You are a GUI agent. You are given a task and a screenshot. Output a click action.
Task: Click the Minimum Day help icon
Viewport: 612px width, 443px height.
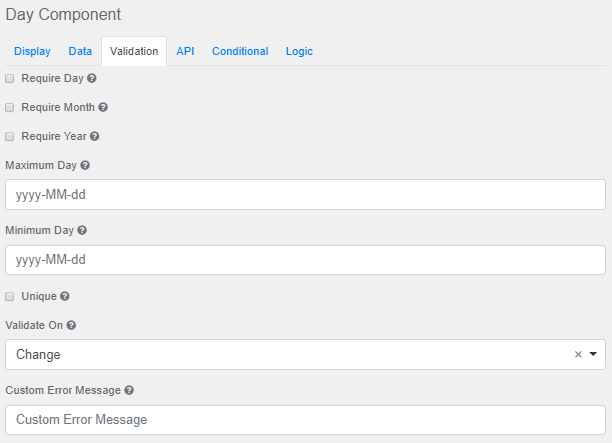tap(82, 230)
